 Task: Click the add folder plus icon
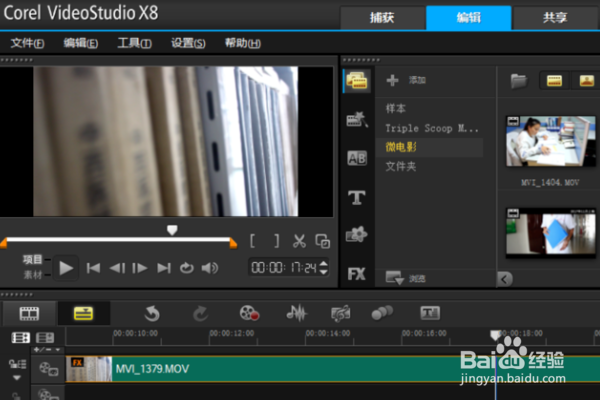tap(392, 80)
